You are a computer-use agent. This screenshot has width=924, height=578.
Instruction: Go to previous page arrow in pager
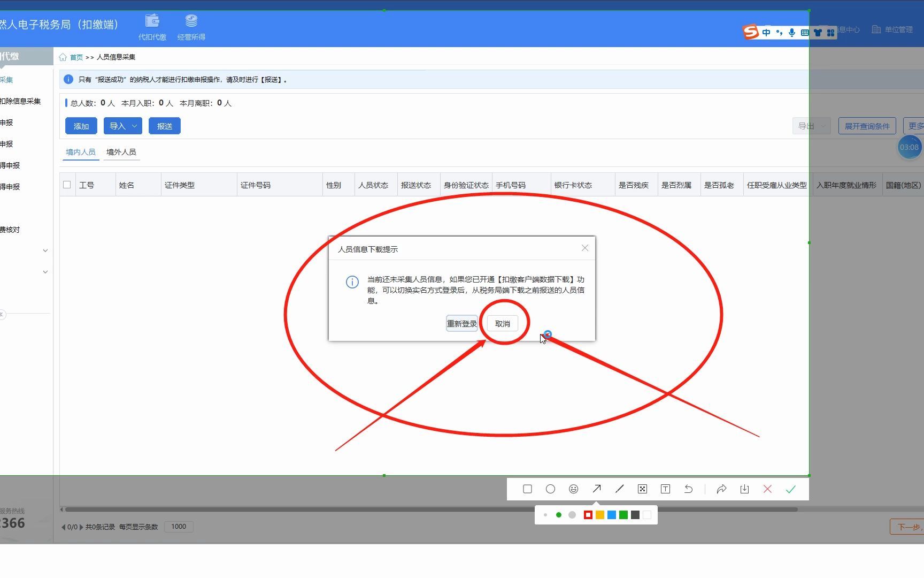(64, 527)
